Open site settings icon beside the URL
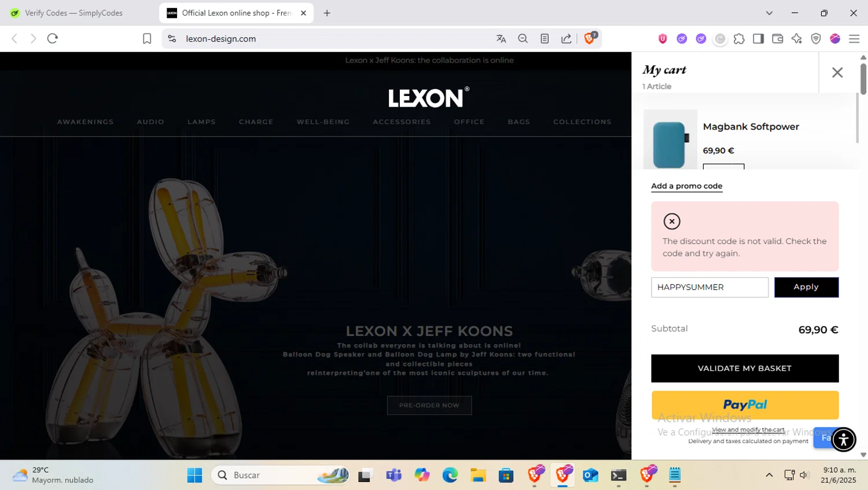 172,39
